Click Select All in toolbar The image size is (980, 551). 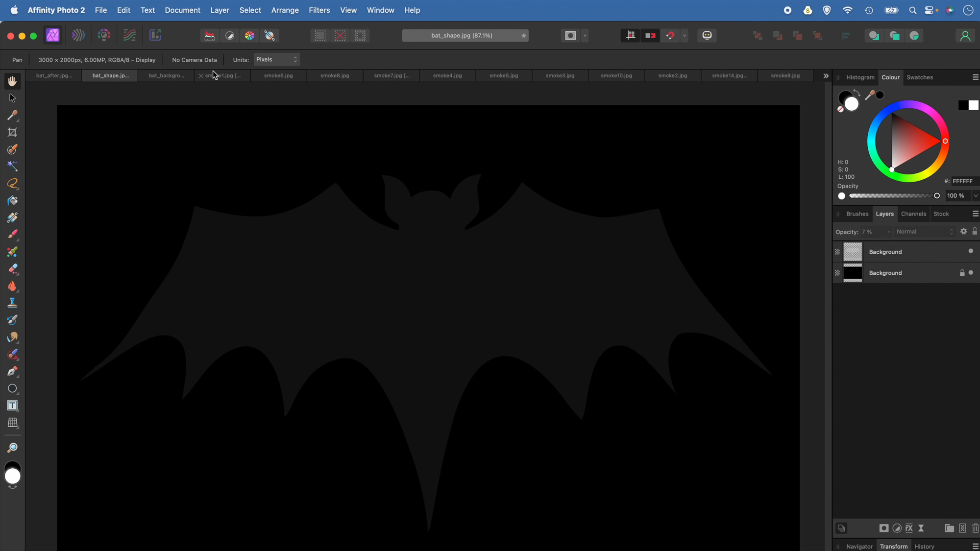(x=320, y=36)
